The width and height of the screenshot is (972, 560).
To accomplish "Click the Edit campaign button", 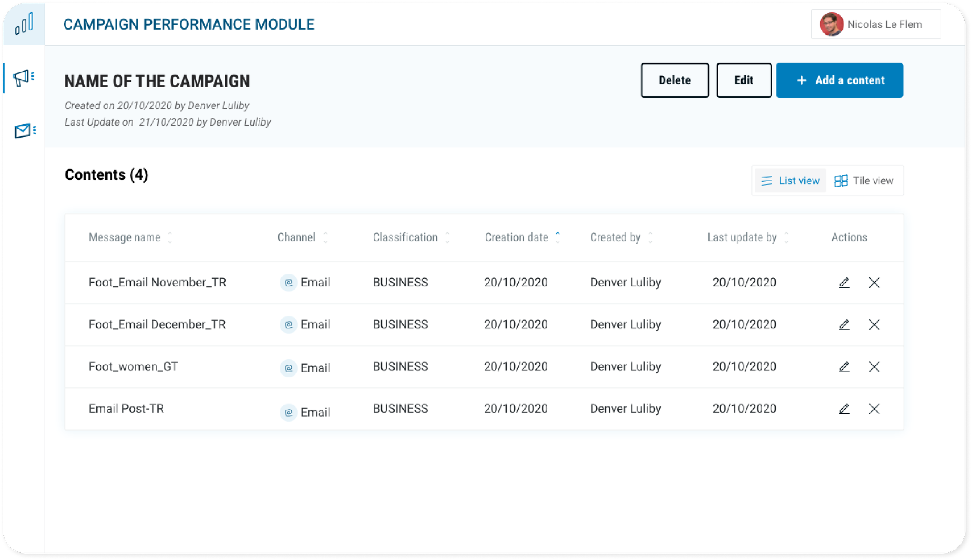I will [x=744, y=80].
